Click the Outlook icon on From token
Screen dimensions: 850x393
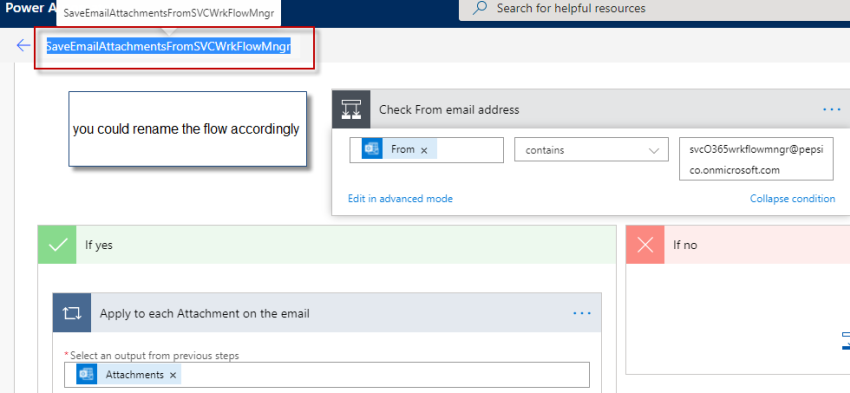(x=372, y=150)
